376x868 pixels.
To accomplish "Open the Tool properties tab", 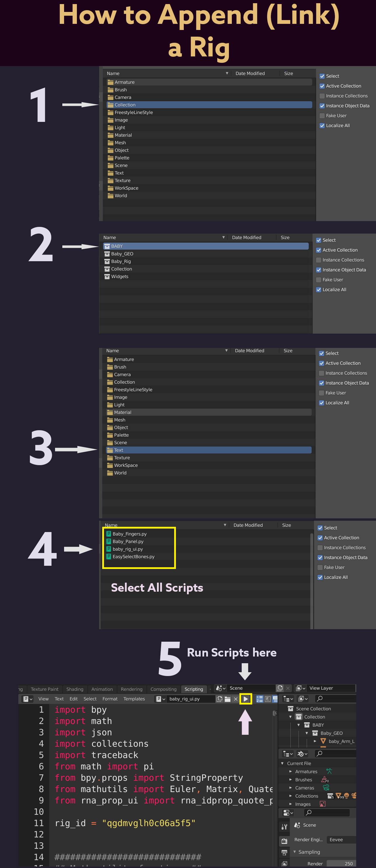I will (x=284, y=827).
